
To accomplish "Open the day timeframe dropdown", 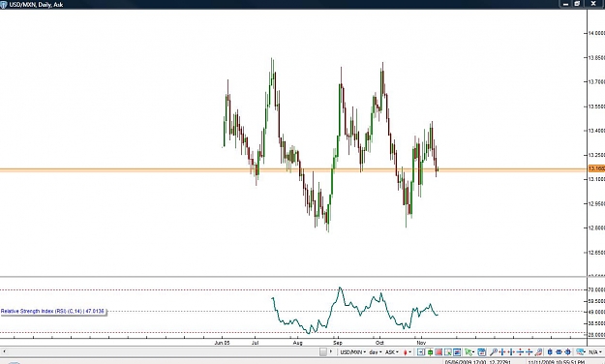I will tap(376, 352).
